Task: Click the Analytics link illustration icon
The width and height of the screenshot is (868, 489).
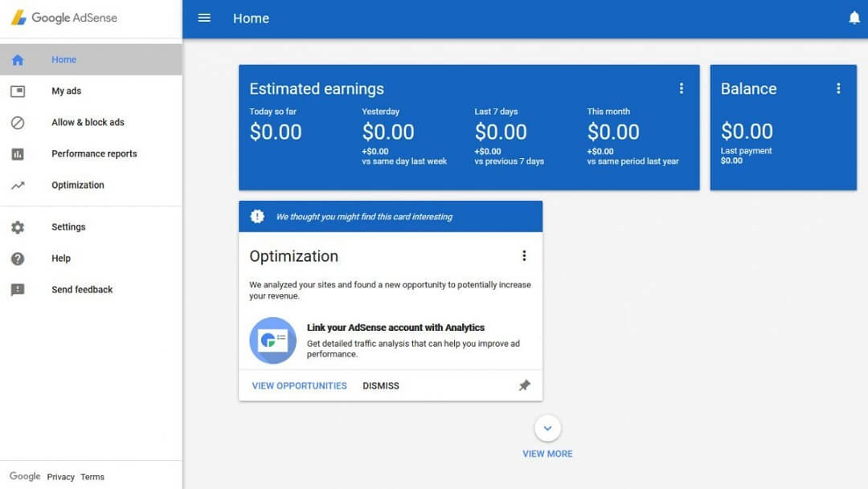Action: pos(273,340)
